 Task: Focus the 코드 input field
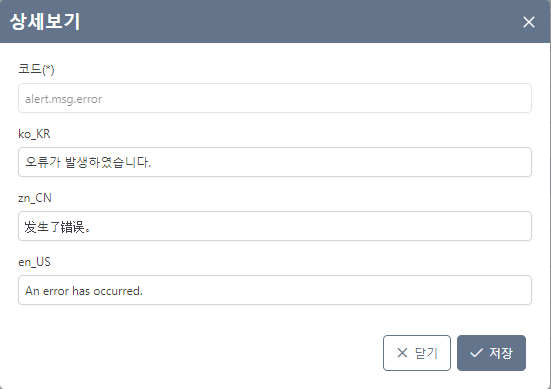pos(275,98)
